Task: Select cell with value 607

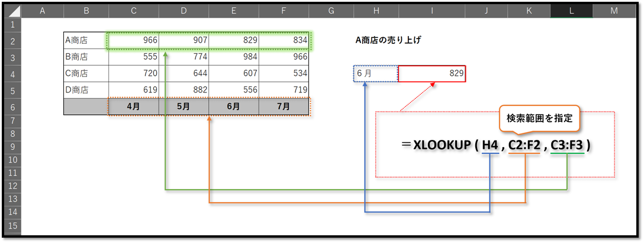Action: pyautogui.click(x=233, y=74)
